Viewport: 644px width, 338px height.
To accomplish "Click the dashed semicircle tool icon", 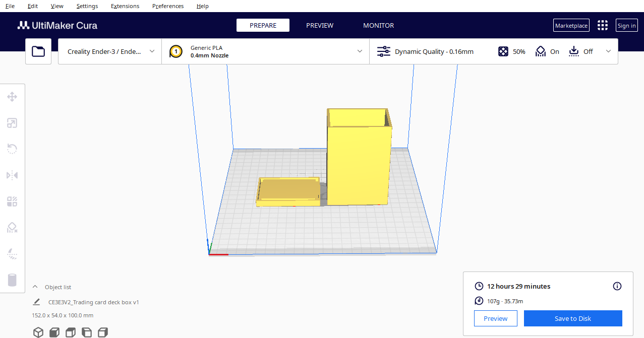I will [12, 254].
